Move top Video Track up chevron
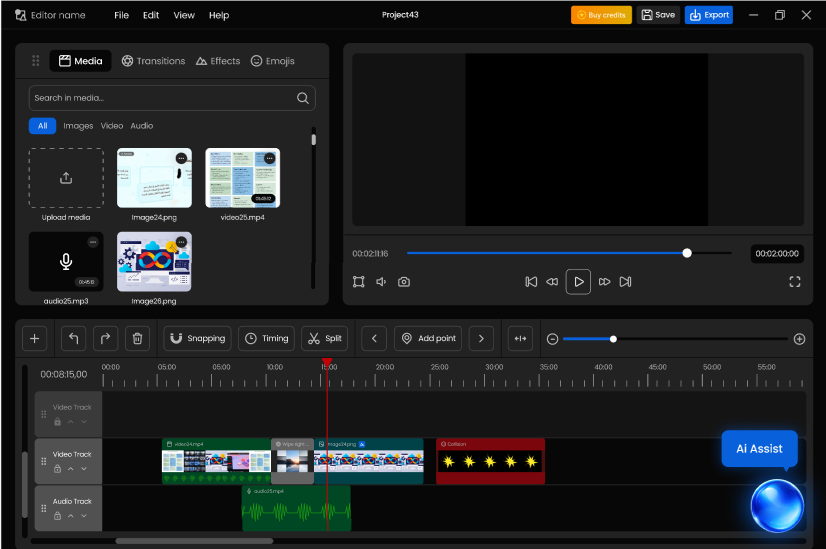This screenshot has width=826, height=549. point(71,421)
